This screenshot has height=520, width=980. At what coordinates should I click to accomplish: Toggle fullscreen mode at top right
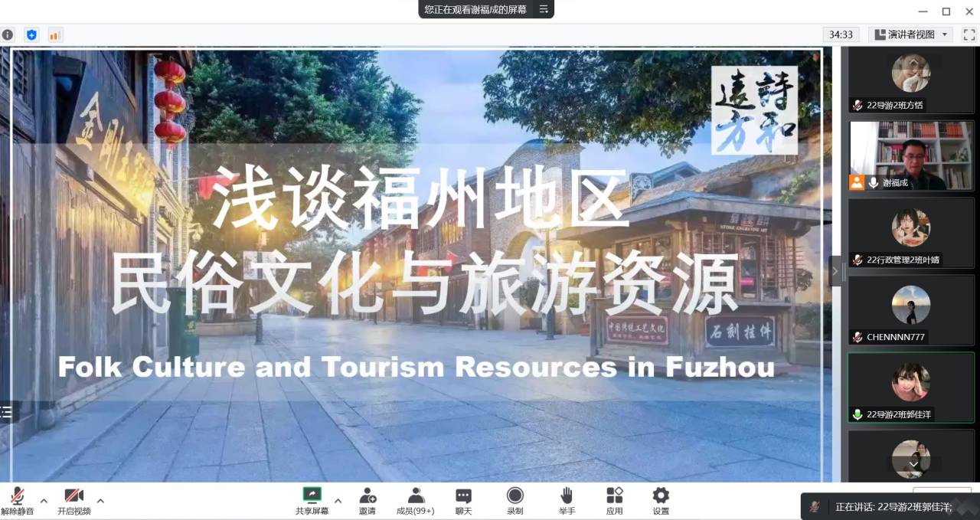[969, 34]
